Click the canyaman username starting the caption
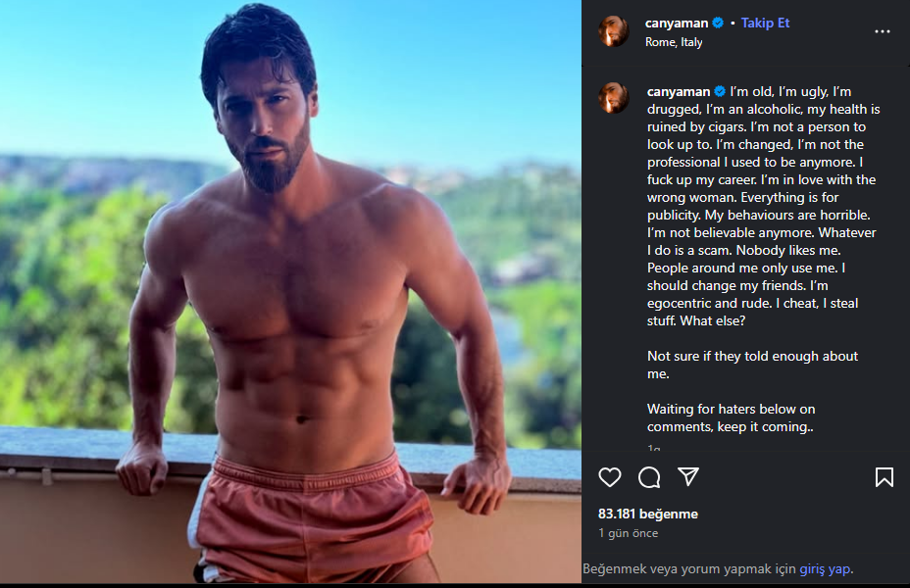Screen dimensions: 910x588 tap(678, 92)
